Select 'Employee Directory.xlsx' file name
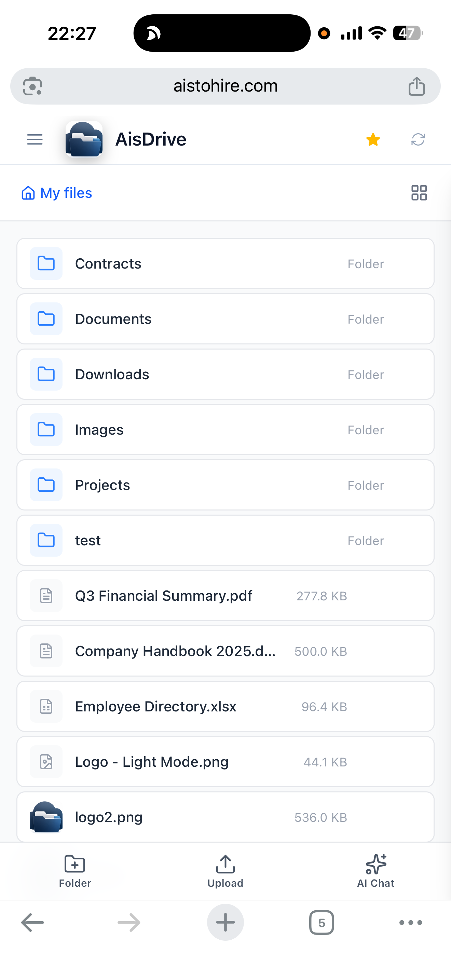Viewport: 451px width, 980px height. pos(155,706)
